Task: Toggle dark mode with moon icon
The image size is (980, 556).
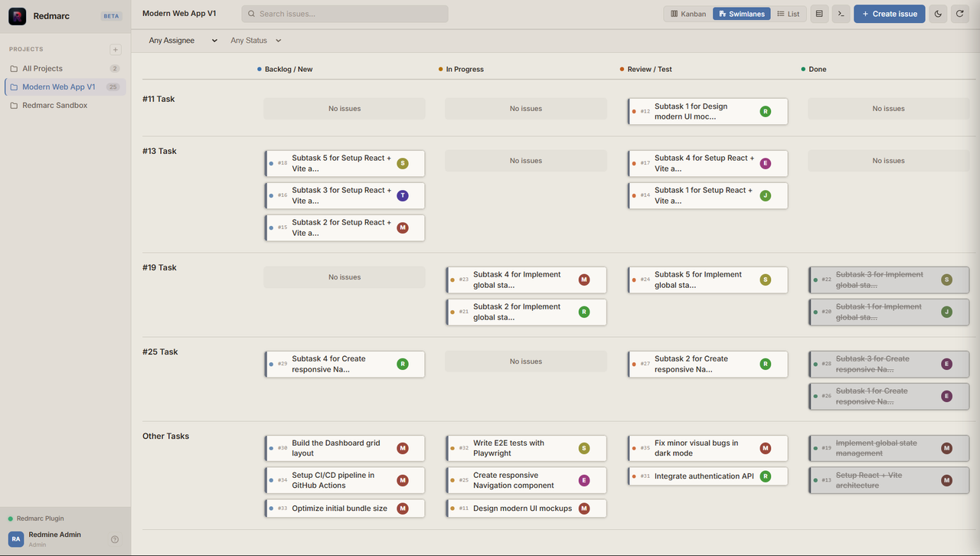Action: (x=938, y=14)
